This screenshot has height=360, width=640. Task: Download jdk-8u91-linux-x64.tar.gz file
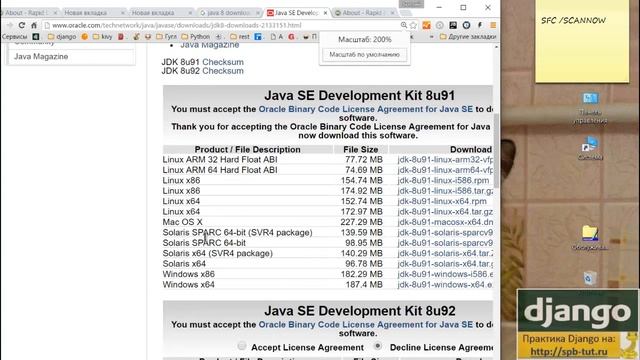point(445,212)
